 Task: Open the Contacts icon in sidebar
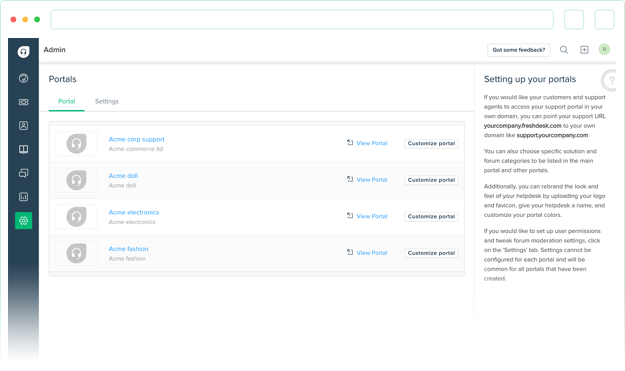[x=24, y=126]
